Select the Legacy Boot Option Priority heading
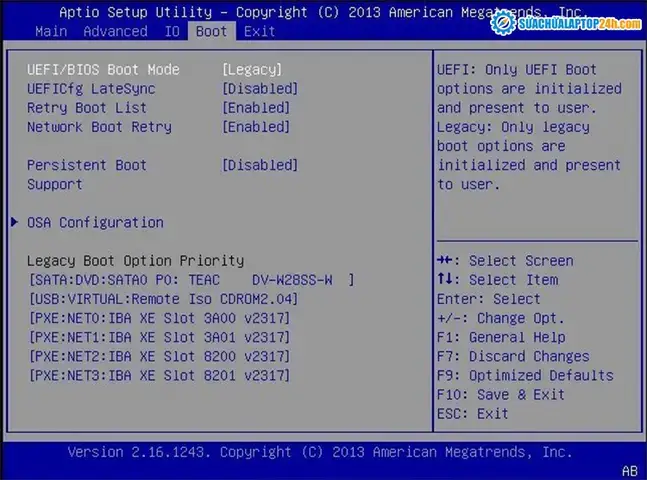Image resolution: width=647 pixels, height=480 pixels. click(135, 261)
